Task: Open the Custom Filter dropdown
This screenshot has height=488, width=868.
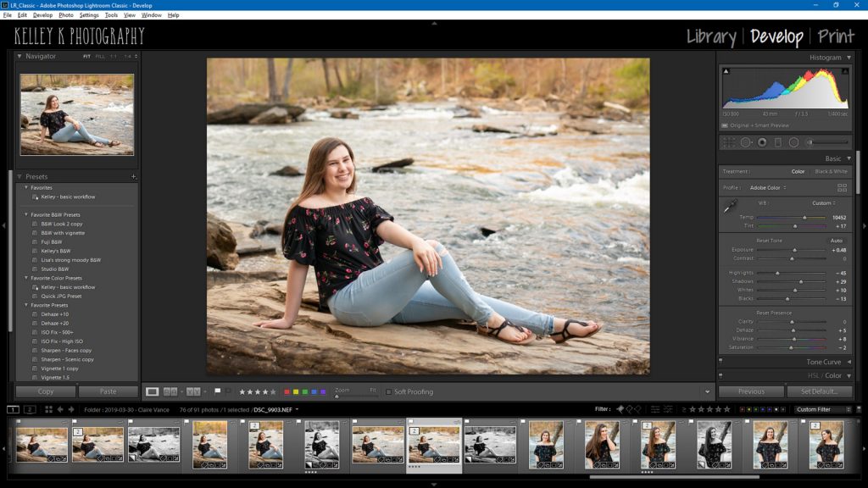Action: pos(823,409)
